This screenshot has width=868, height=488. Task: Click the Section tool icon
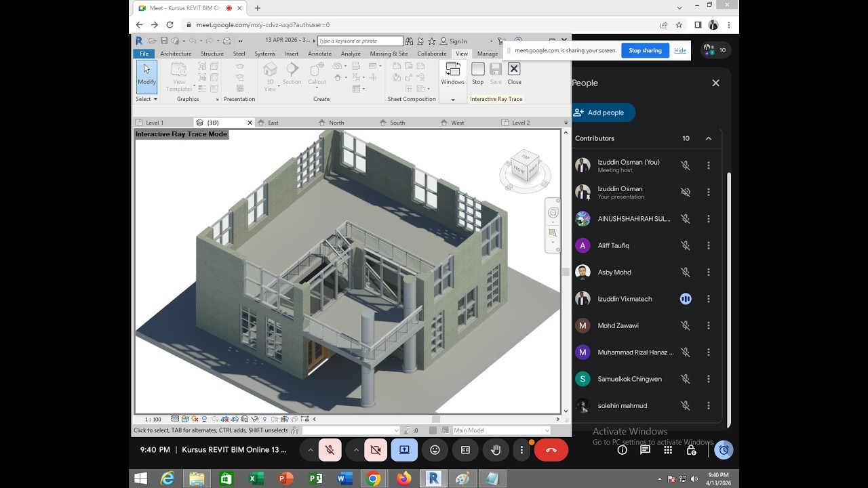coord(292,69)
